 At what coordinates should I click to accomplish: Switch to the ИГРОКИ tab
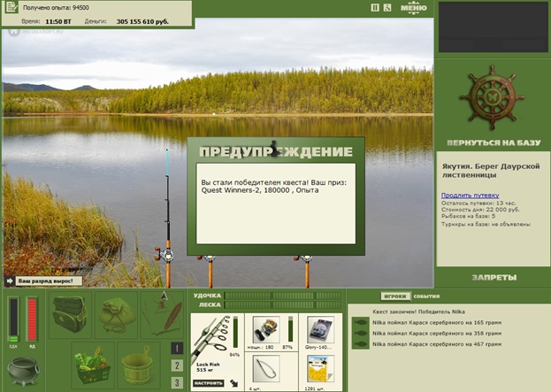coord(394,296)
